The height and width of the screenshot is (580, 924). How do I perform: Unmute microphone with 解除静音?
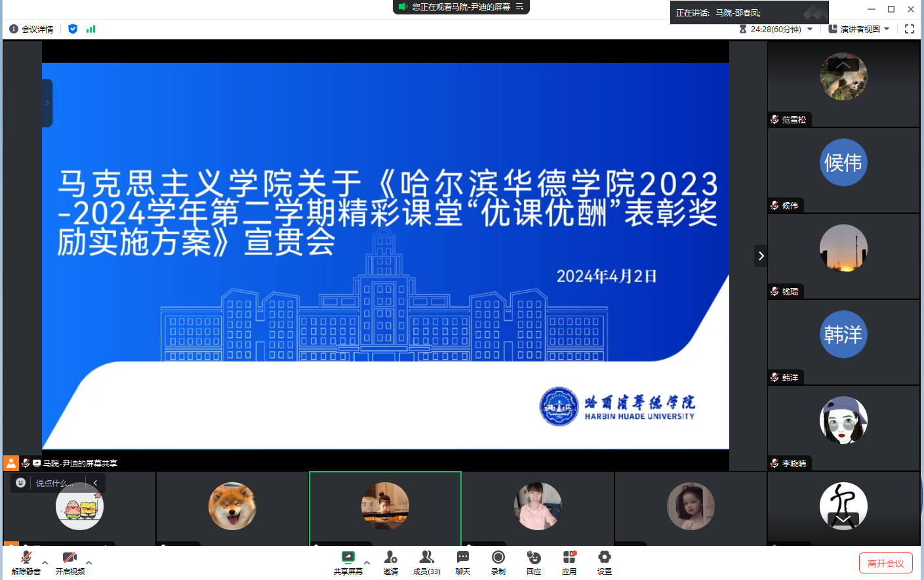coord(26,562)
